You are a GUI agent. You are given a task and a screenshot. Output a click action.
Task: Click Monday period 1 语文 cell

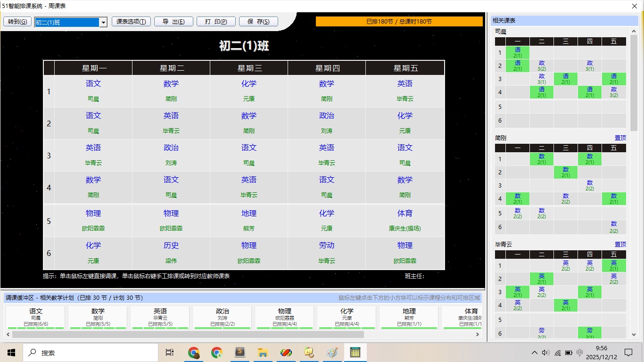(93, 90)
